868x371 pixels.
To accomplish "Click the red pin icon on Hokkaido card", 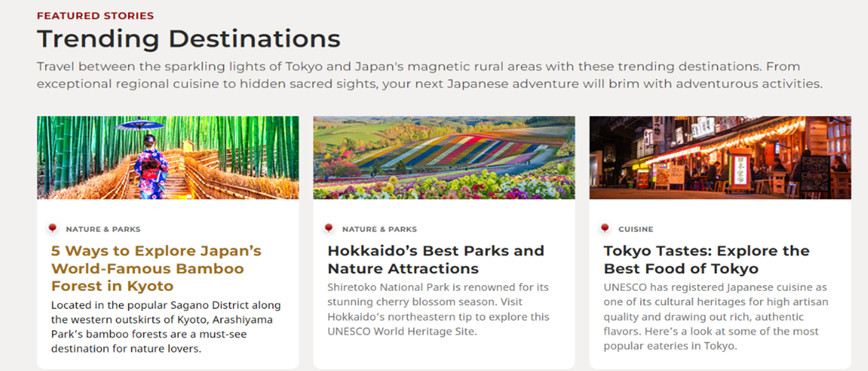I will [329, 228].
